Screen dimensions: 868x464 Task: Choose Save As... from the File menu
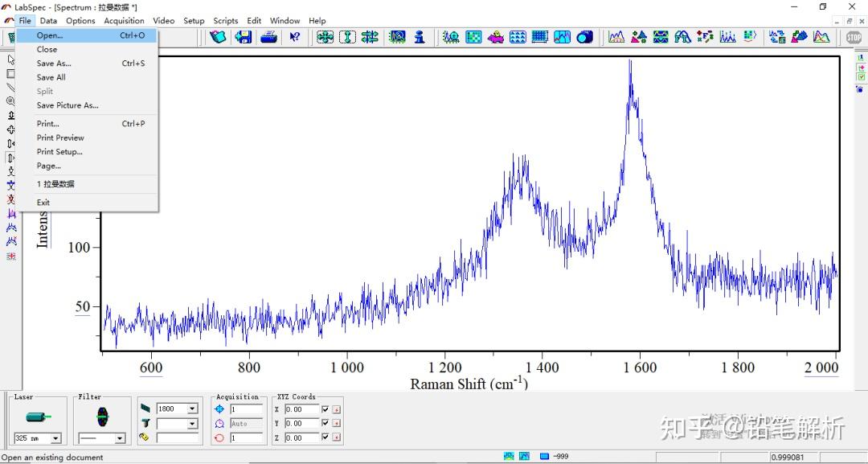(54, 64)
